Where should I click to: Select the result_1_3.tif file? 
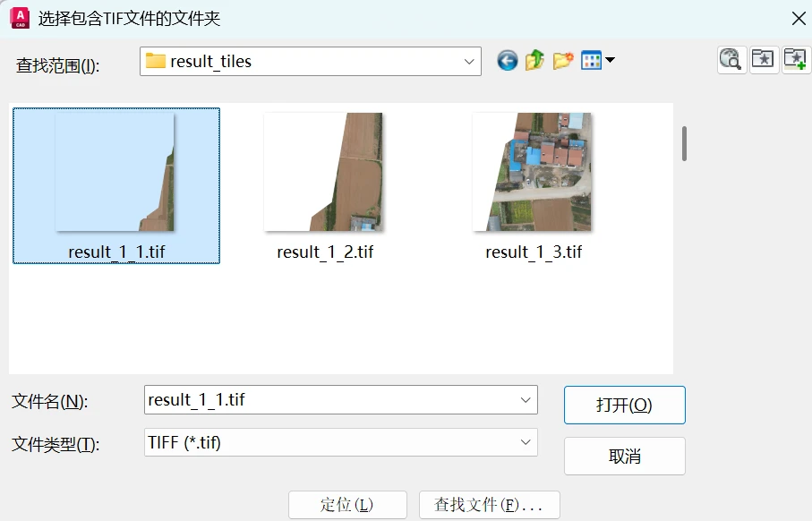point(533,186)
